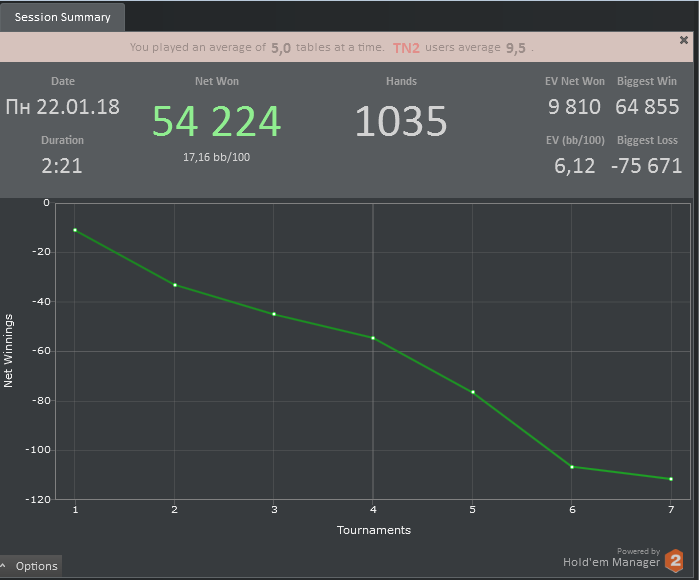Click the graph data point for tournament 6

[572, 467]
